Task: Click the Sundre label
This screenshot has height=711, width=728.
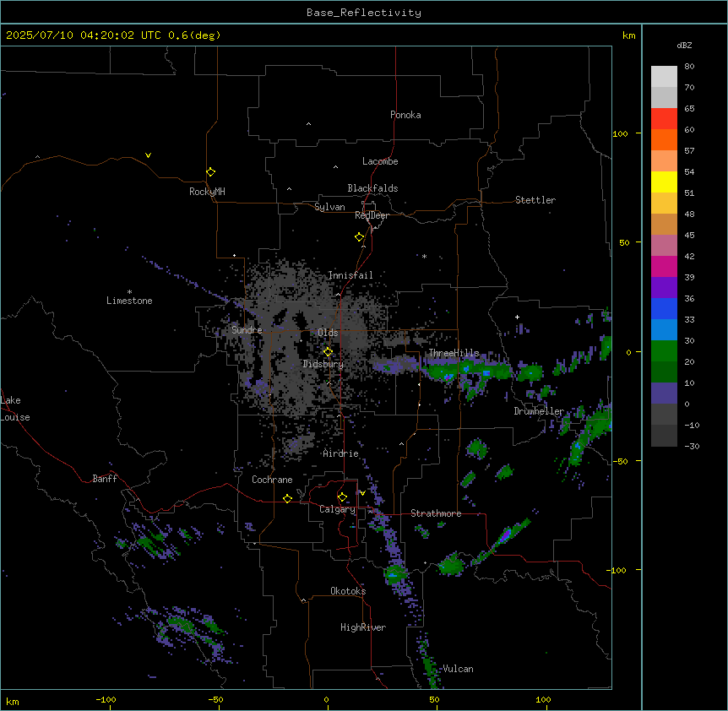Action: click(247, 330)
